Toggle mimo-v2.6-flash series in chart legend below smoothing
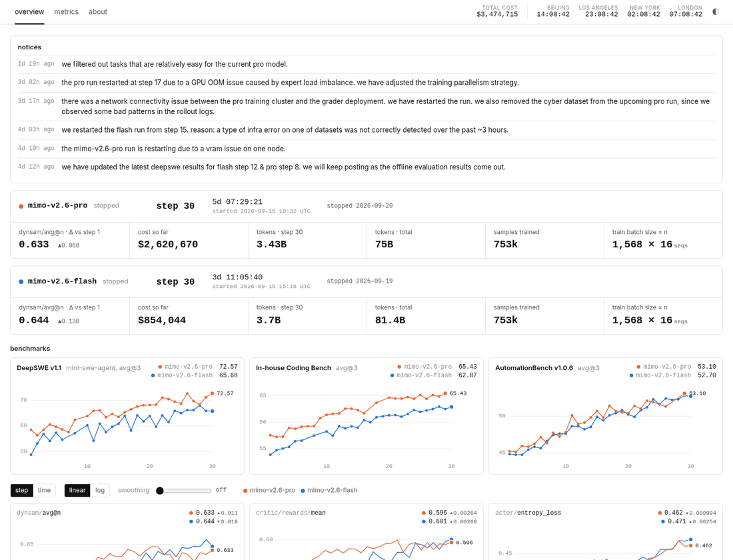Image resolution: width=733 pixels, height=560 pixels. pyautogui.click(x=329, y=490)
